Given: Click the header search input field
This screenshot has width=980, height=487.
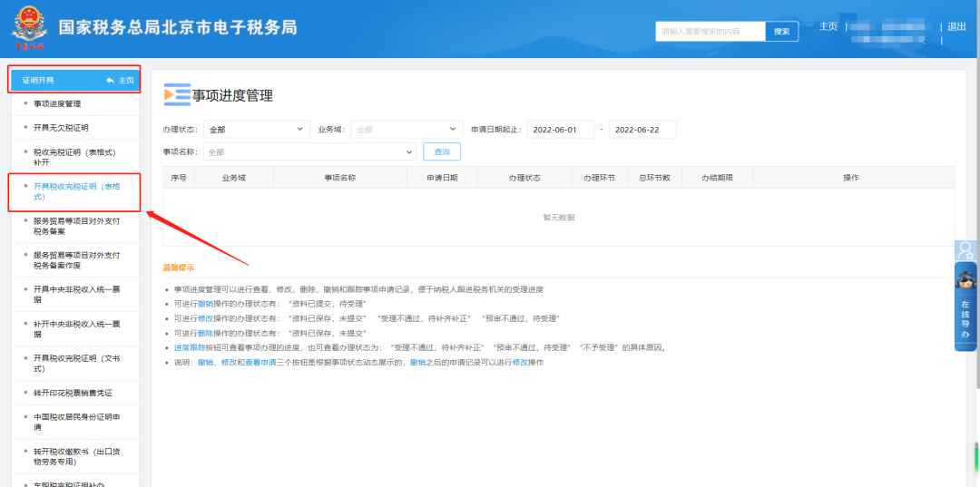Looking at the screenshot, I should coord(710,31).
